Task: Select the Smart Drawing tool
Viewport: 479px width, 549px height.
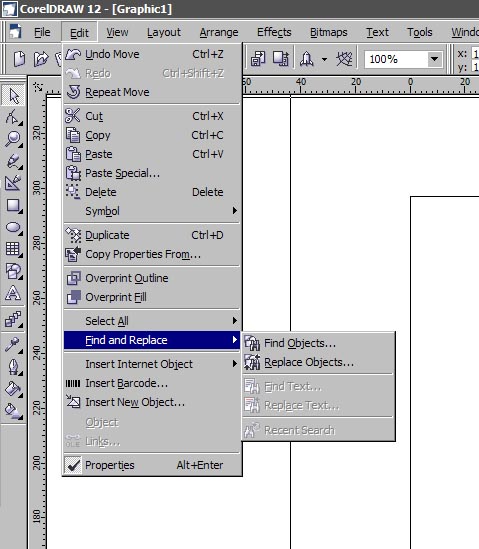Action: pos(13,183)
